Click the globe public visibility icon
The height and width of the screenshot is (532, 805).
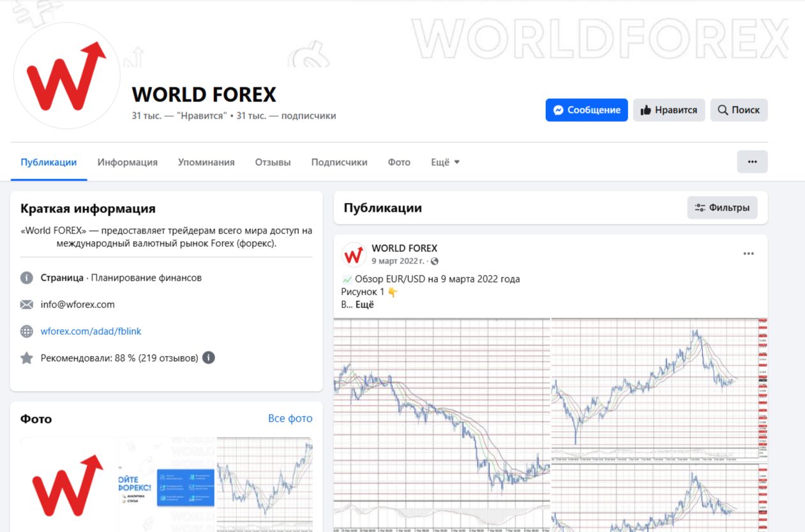435,262
